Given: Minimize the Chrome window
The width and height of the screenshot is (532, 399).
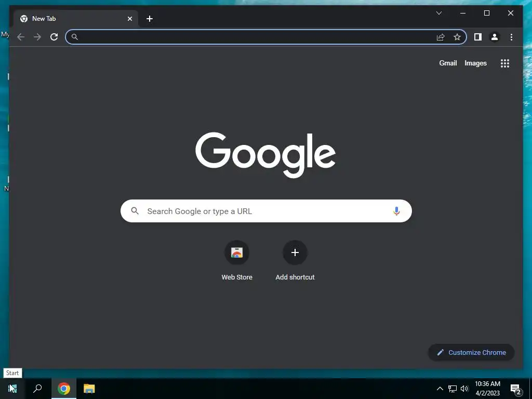Looking at the screenshot, I should click(x=463, y=13).
